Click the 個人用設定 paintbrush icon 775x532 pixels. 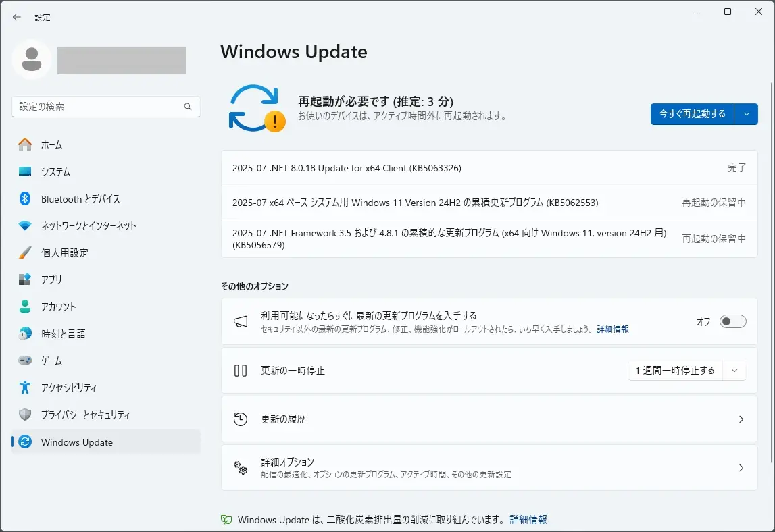pyautogui.click(x=25, y=252)
